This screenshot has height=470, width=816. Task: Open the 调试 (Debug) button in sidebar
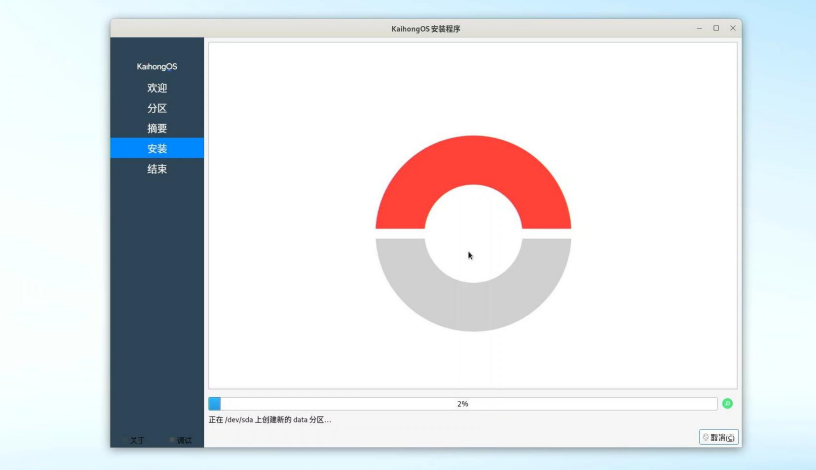click(x=182, y=440)
